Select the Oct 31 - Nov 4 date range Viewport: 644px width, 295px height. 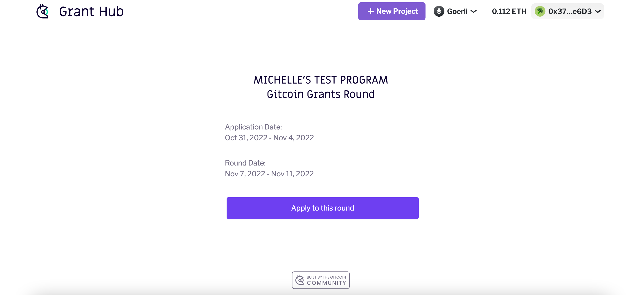pos(269,138)
